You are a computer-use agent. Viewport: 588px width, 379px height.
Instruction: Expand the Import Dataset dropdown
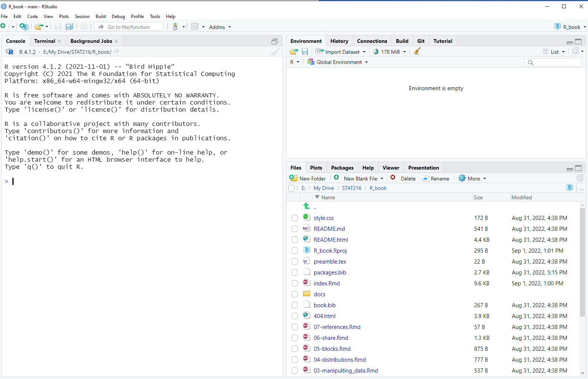pos(341,52)
